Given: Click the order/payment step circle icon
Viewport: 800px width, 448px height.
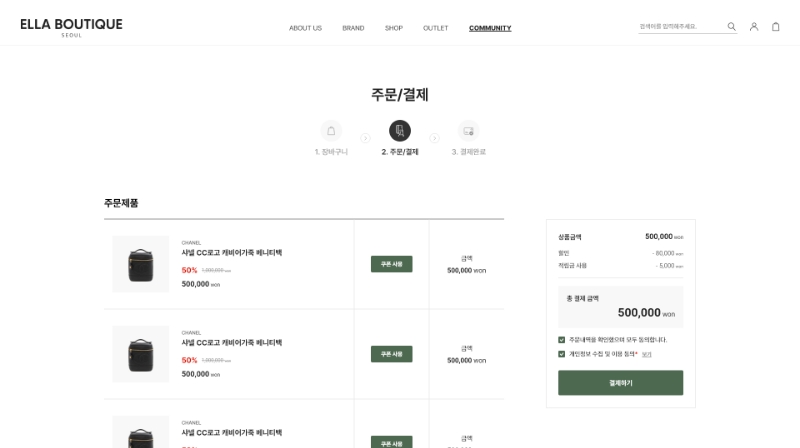Looking at the screenshot, I should coord(399,131).
